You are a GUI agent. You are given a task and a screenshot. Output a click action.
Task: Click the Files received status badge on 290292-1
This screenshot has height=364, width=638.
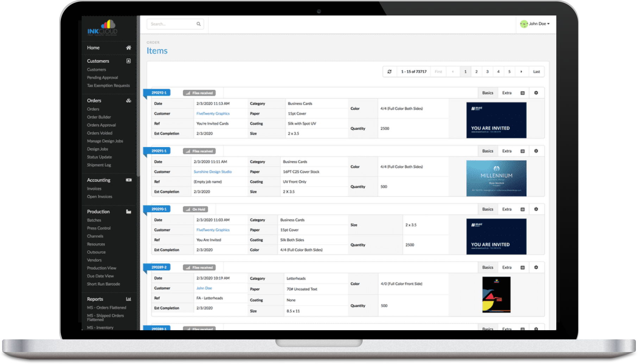[199, 93]
